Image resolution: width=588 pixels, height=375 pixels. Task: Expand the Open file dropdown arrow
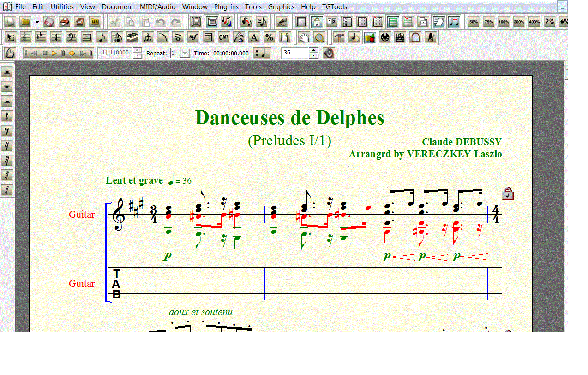(37, 22)
